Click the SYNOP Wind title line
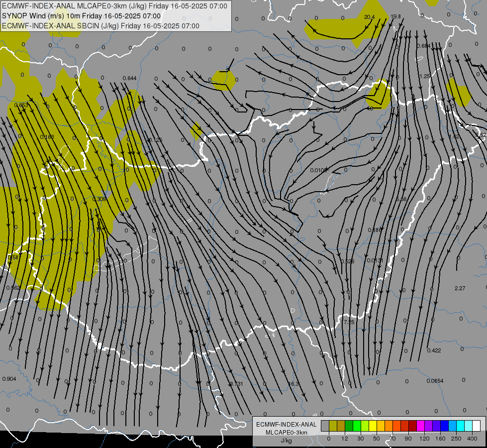The width and height of the screenshot is (487, 448). (82, 16)
